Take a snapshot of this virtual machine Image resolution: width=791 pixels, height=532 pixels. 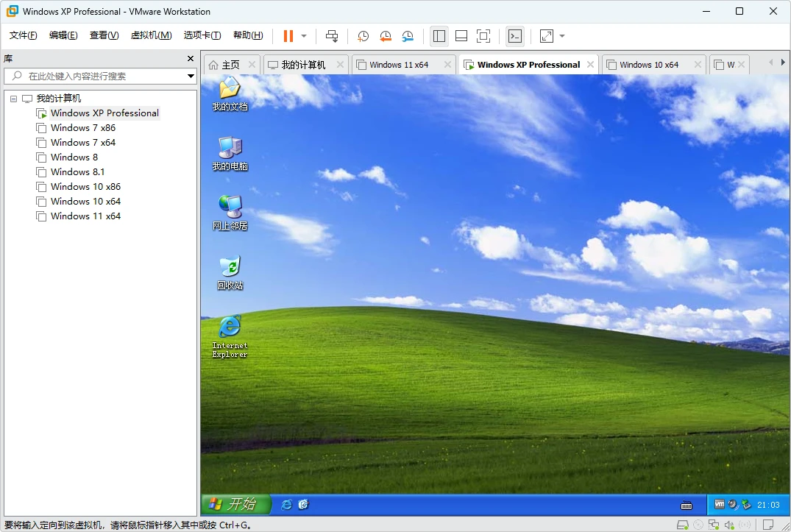[363, 35]
